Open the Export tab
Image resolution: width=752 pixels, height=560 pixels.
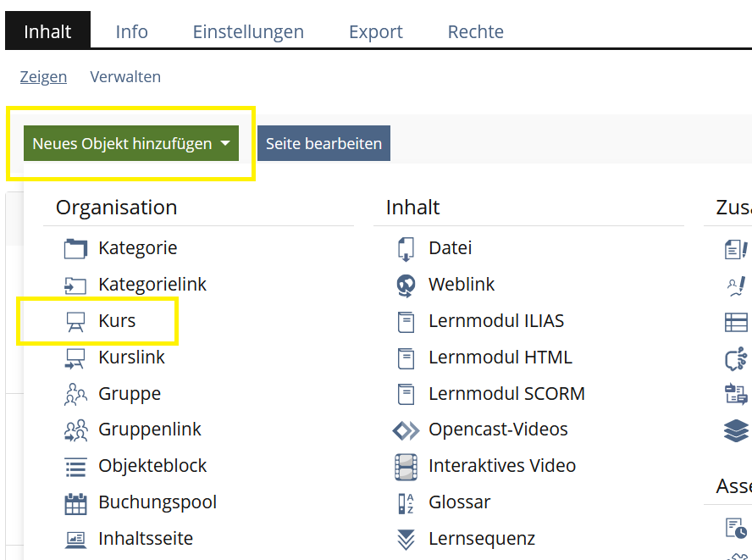(375, 32)
